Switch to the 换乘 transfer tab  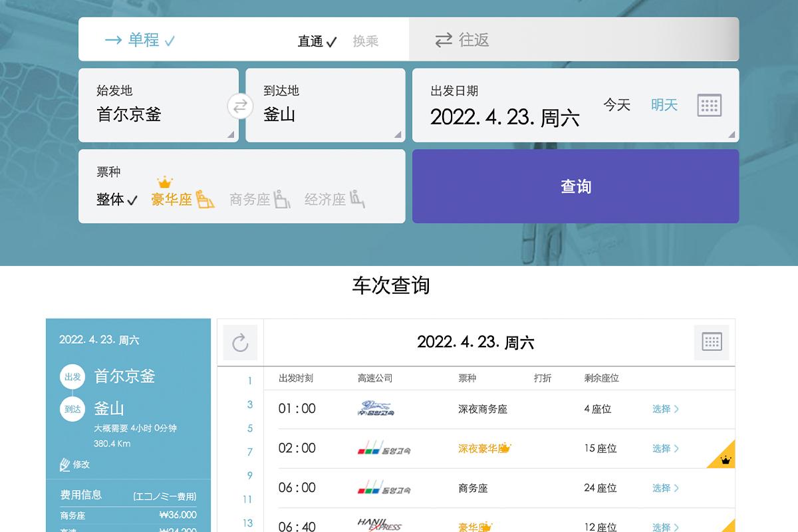[x=364, y=40]
